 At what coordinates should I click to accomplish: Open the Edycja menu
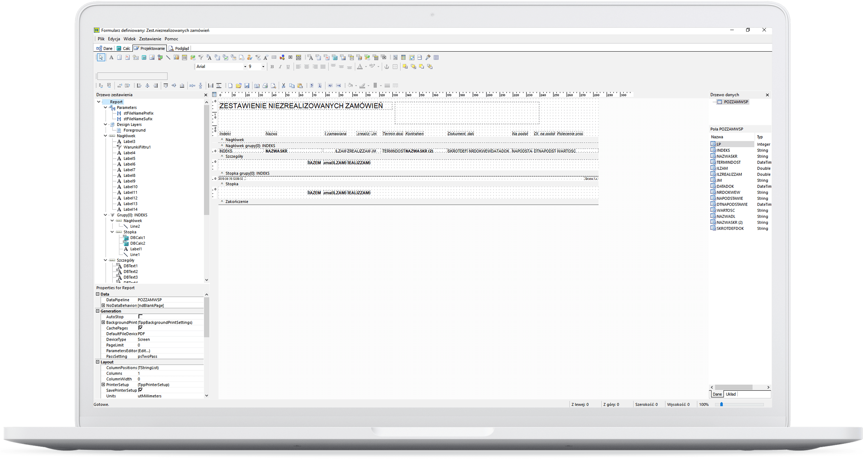coord(114,39)
